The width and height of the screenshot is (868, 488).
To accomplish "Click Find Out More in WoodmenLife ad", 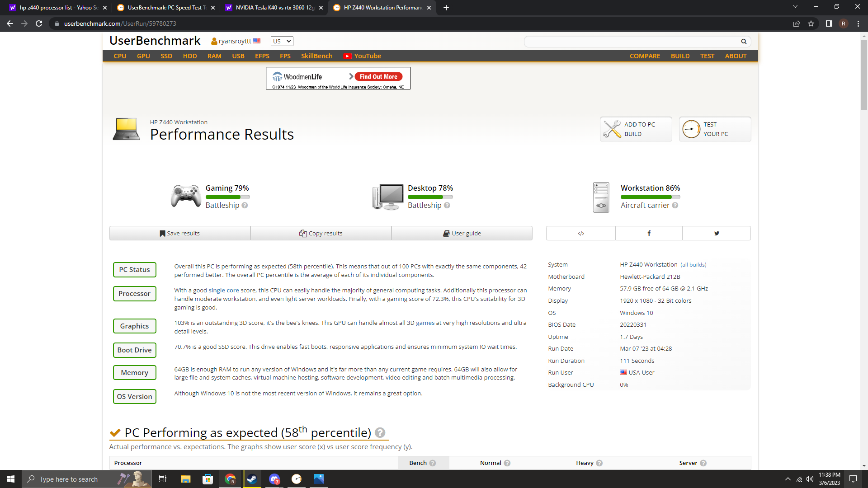I will click(378, 77).
